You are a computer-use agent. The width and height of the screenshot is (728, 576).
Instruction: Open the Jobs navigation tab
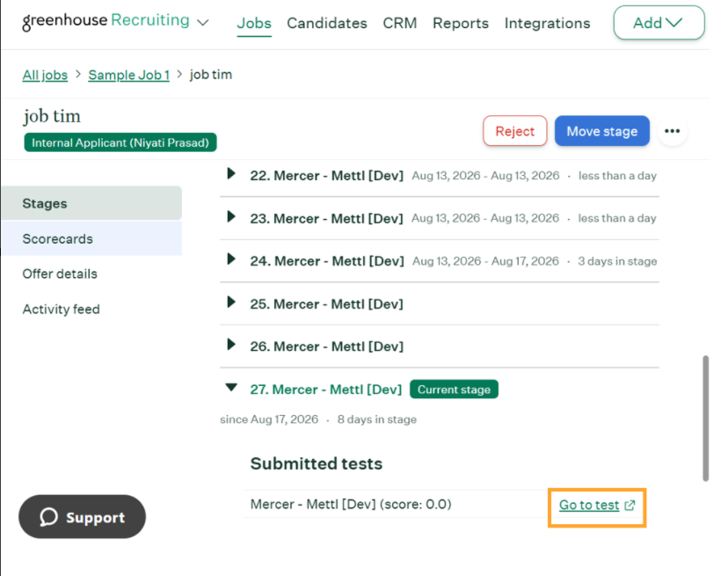(254, 23)
